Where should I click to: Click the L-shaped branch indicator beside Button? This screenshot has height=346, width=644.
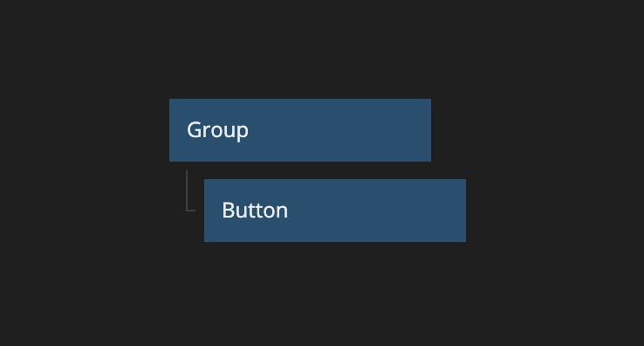[x=190, y=190]
